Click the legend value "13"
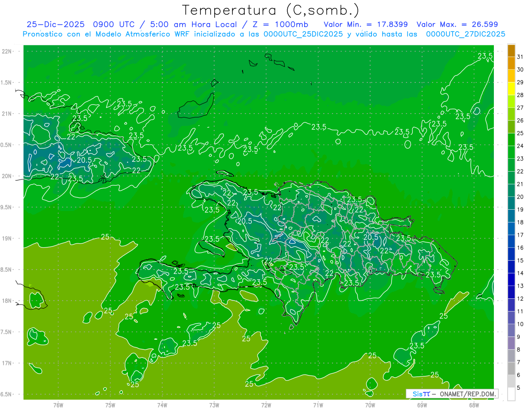This screenshot has width=532, height=411. pos(520,286)
